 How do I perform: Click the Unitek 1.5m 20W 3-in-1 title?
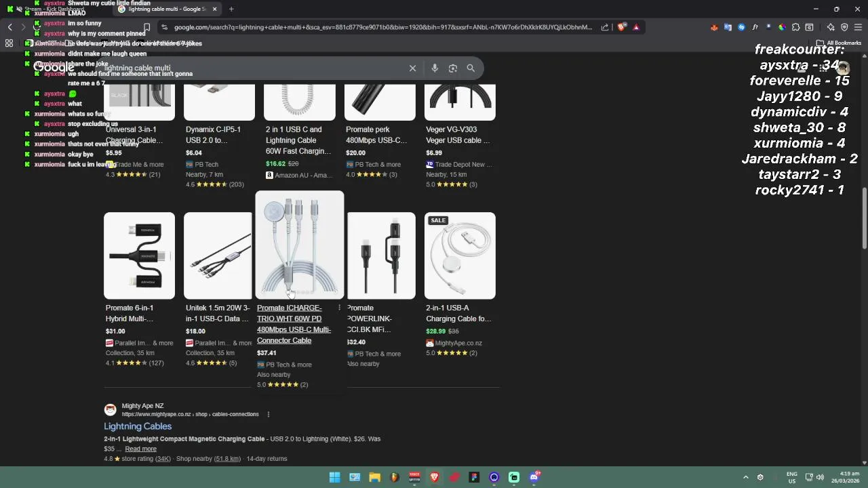click(218, 313)
